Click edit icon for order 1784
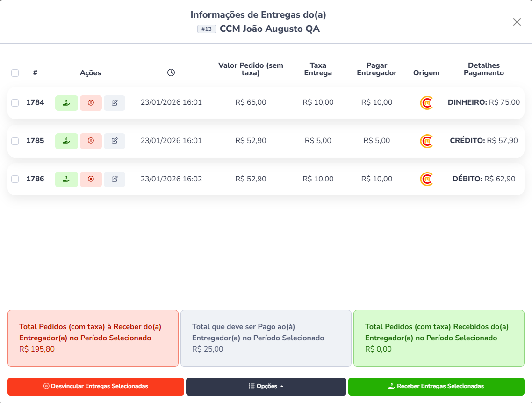Image resolution: width=532 pixels, height=403 pixels. 115,103
